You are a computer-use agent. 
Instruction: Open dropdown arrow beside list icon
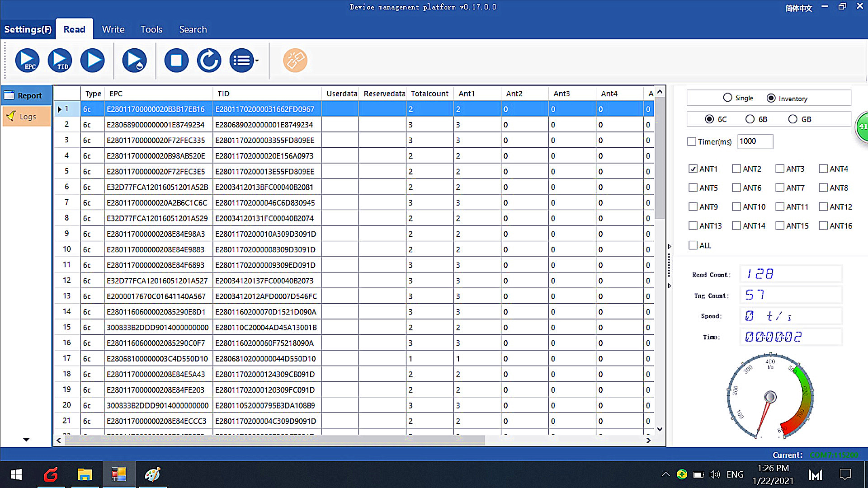[x=257, y=61]
